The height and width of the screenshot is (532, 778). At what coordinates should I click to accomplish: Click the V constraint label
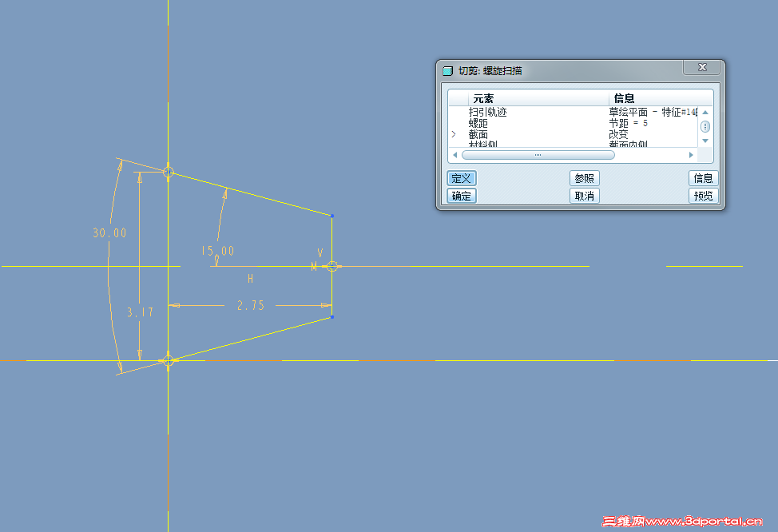click(x=320, y=253)
